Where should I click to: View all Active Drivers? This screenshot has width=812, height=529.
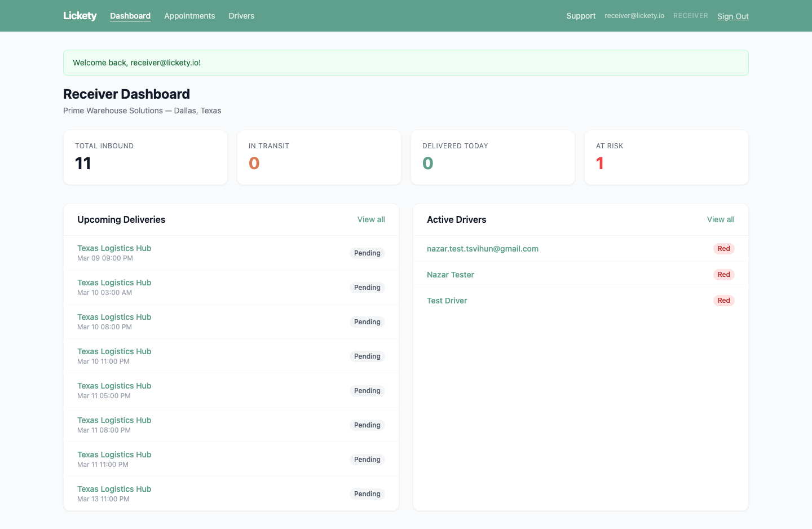[x=721, y=219]
